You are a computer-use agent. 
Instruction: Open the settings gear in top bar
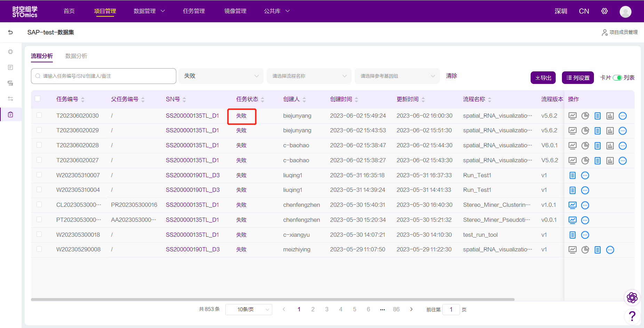604,11
